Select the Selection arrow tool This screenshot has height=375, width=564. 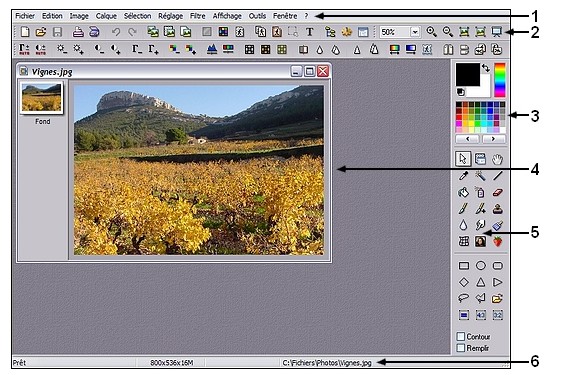463,159
